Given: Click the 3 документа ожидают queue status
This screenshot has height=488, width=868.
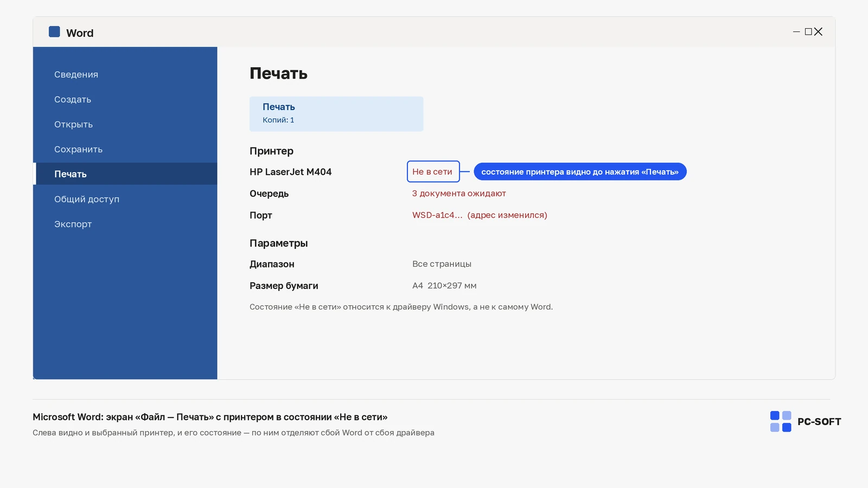Looking at the screenshot, I should [x=459, y=194].
